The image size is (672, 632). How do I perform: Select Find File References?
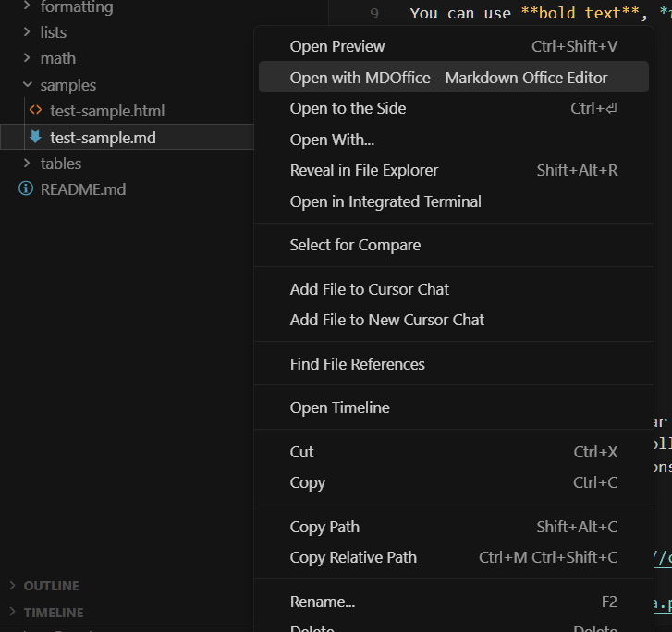tap(454, 364)
